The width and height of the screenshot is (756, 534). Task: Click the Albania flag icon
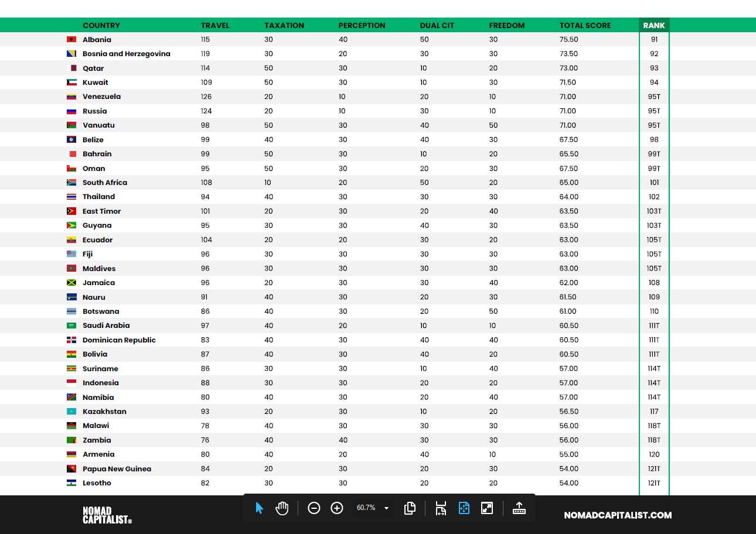coord(71,39)
